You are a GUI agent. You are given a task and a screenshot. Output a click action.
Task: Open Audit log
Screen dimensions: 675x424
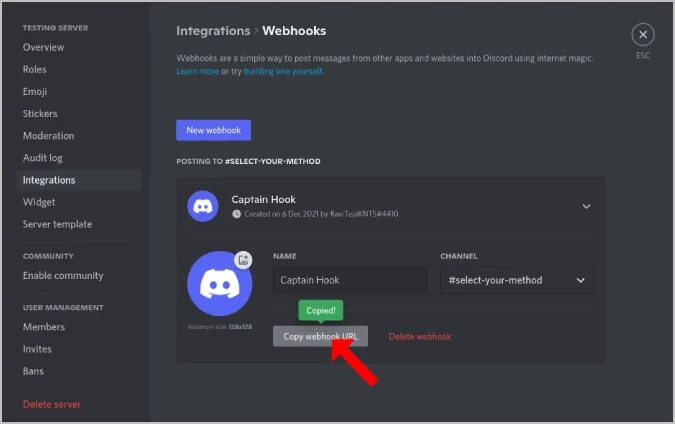pos(43,158)
